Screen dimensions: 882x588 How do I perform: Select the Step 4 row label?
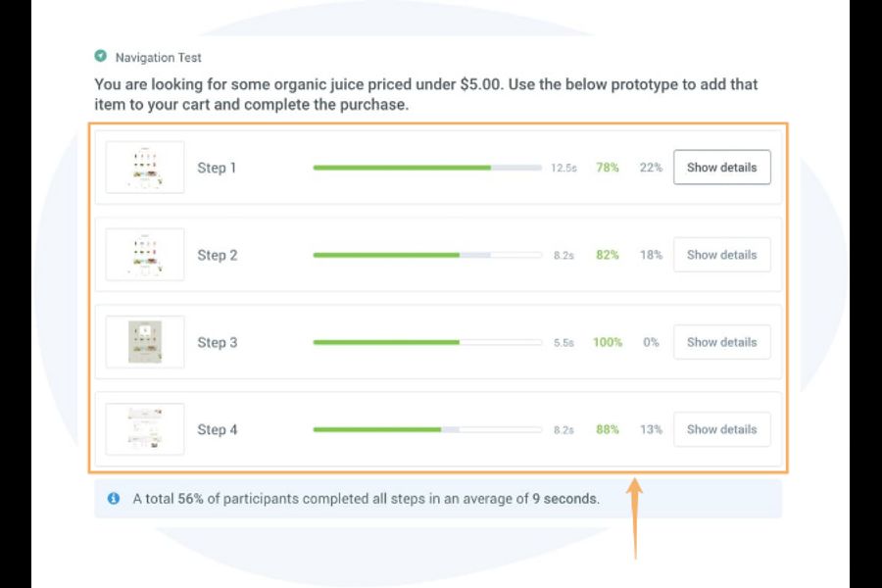point(217,429)
